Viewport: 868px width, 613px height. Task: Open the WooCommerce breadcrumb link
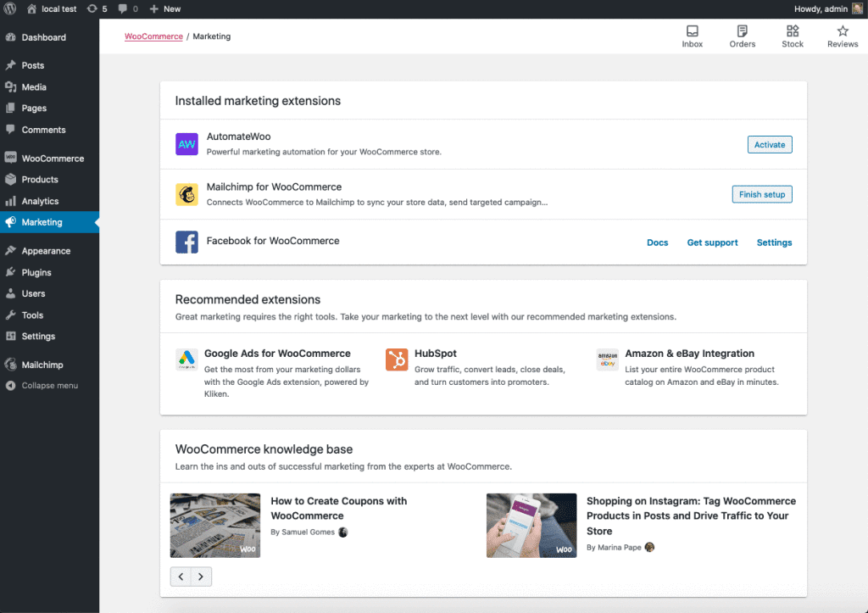[x=153, y=36]
